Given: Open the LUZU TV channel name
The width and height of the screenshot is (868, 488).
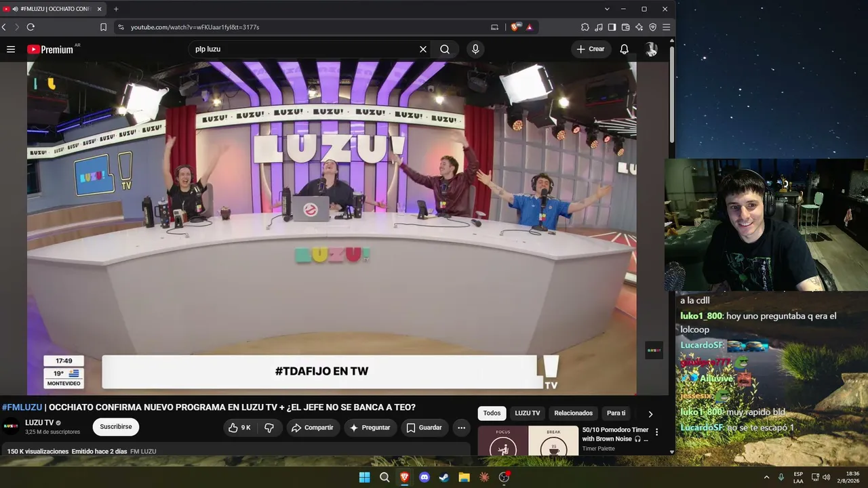Looking at the screenshot, I should tap(39, 423).
